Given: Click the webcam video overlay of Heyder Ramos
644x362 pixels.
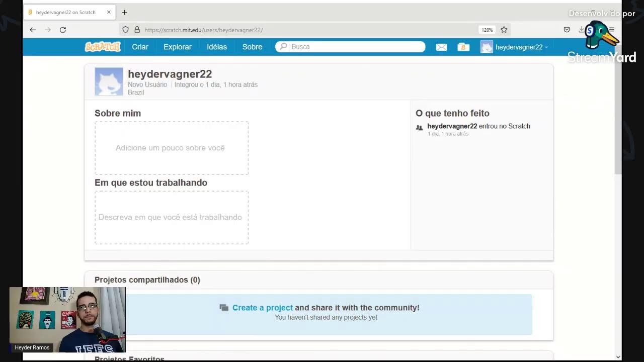Looking at the screenshot, I should 67,320.
